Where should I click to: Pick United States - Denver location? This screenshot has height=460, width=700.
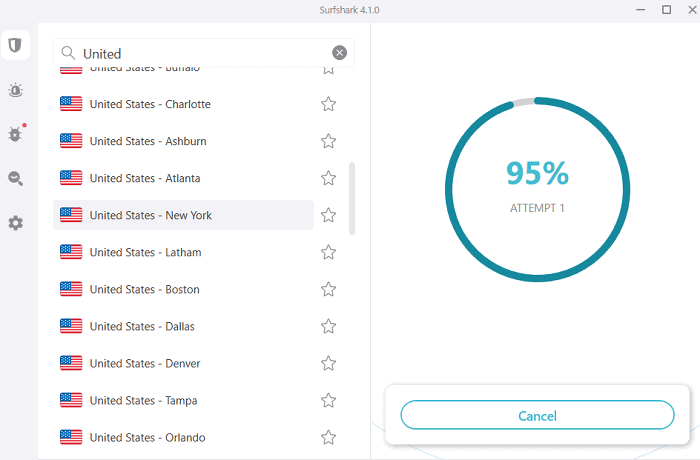pos(144,363)
